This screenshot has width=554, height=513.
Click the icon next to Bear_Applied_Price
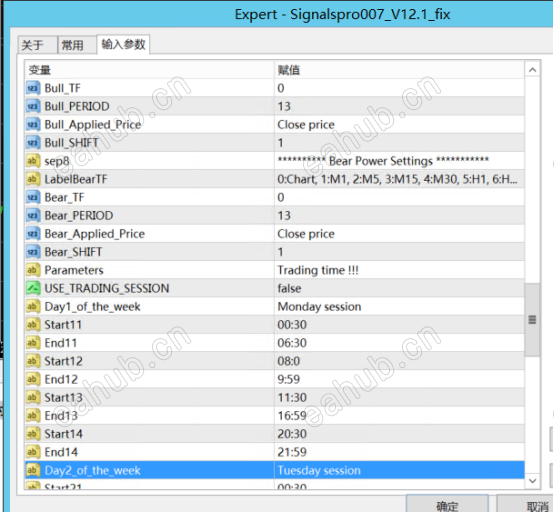tap(33, 234)
